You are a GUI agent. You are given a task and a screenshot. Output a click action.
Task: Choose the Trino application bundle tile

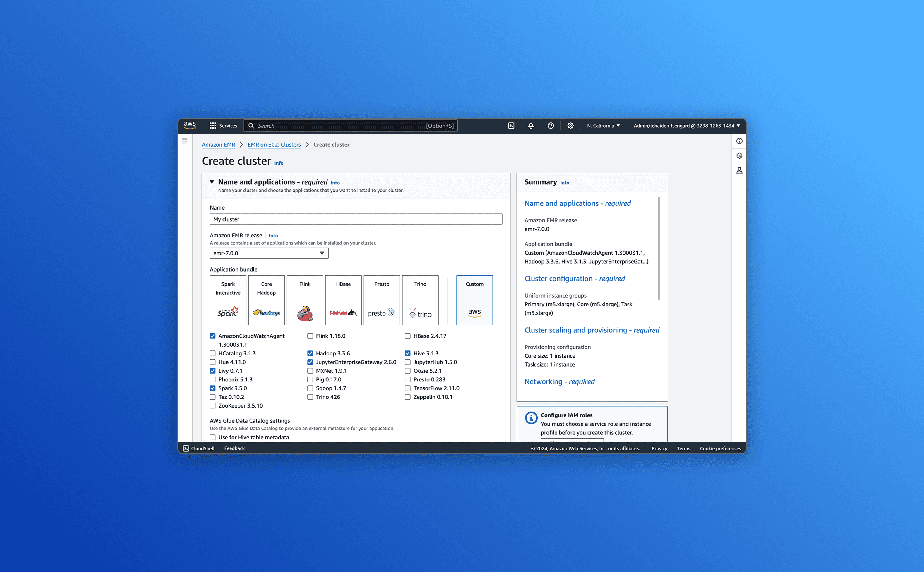pyautogui.click(x=420, y=300)
